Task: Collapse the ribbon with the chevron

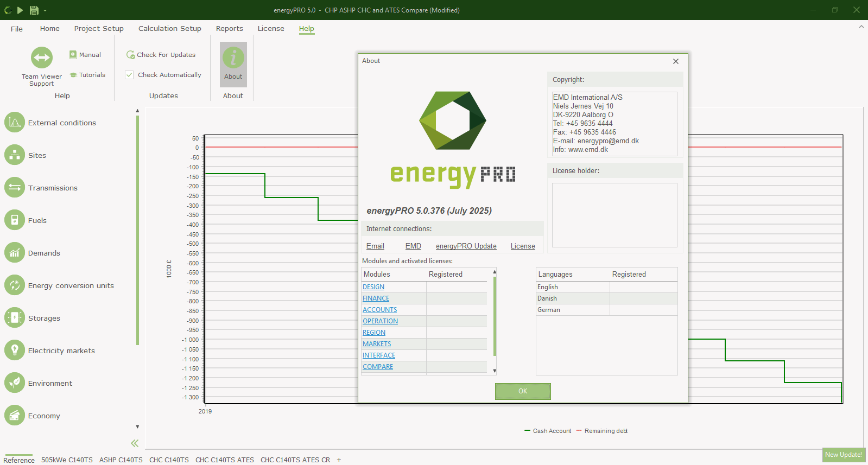Action: 861,27
